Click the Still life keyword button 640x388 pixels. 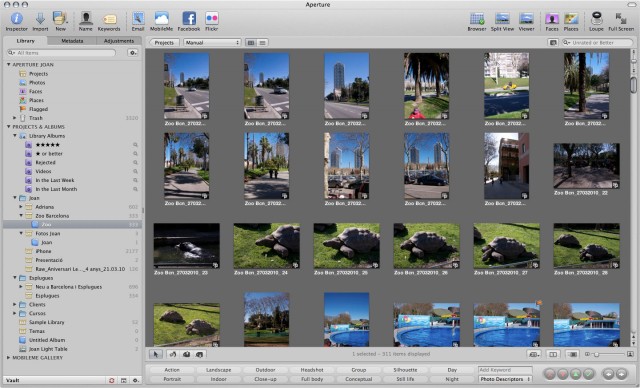tap(405, 379)
